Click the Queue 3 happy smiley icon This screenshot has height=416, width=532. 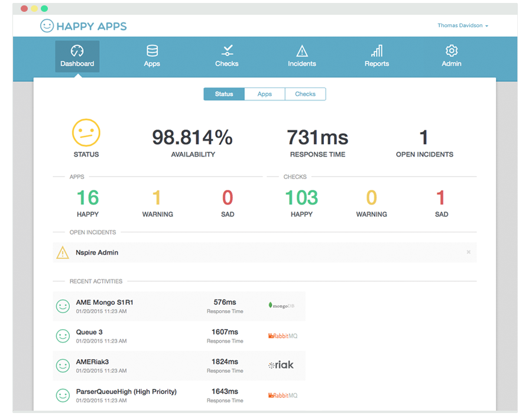pos(63,336)
